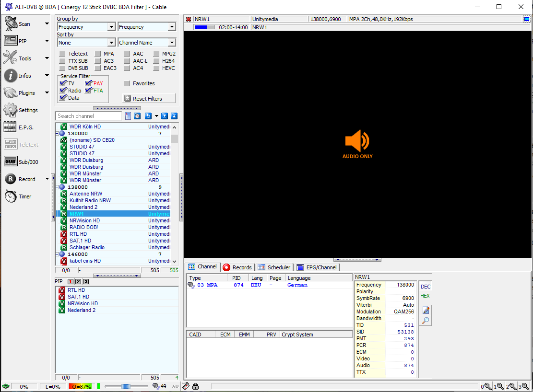The height and width of the screenshot is (392, 533).
Task: Uncheck the Radio service filter
Action: pyautogui.click(x=63, y=91)
